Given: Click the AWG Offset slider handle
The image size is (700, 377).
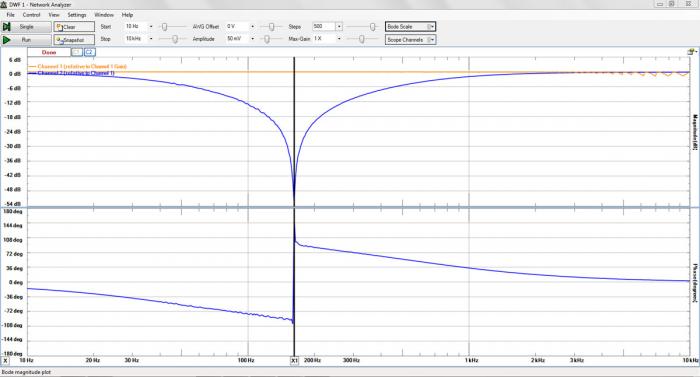Looking at the screenshot, I should (271, 27).
